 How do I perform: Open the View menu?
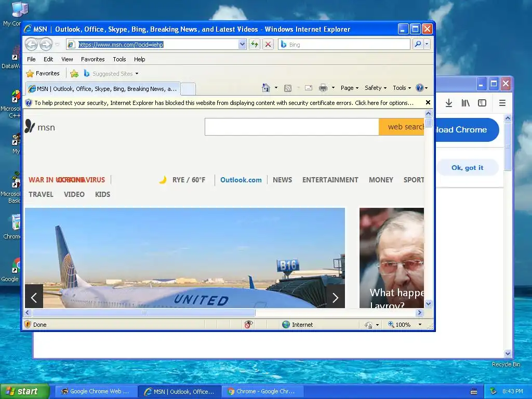67,59
